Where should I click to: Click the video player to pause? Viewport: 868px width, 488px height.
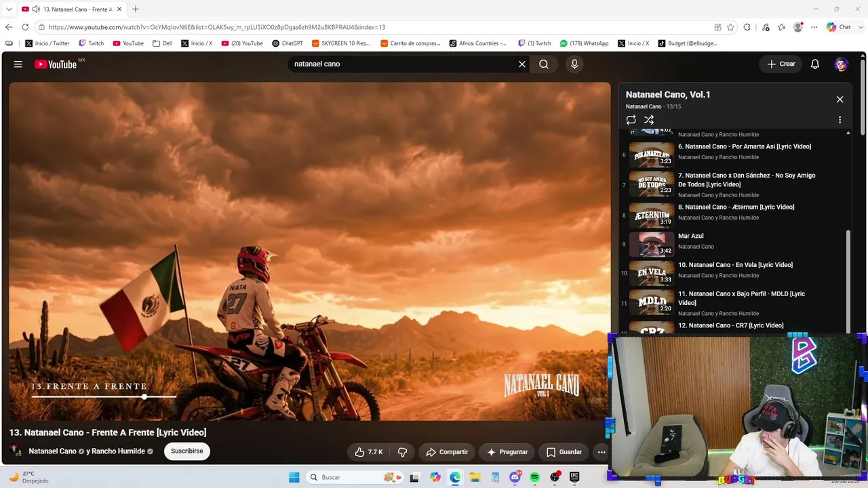pos(310,251)
